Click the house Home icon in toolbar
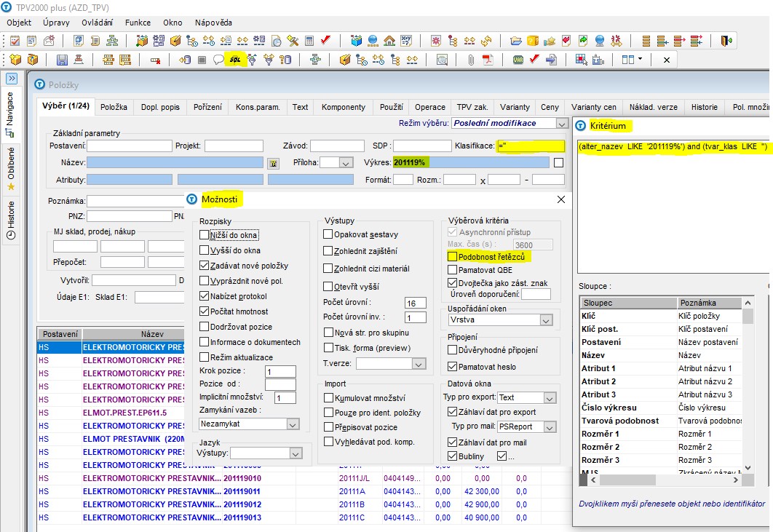The height and width of the screenshot is (532, 773). (x=389, y=41)
